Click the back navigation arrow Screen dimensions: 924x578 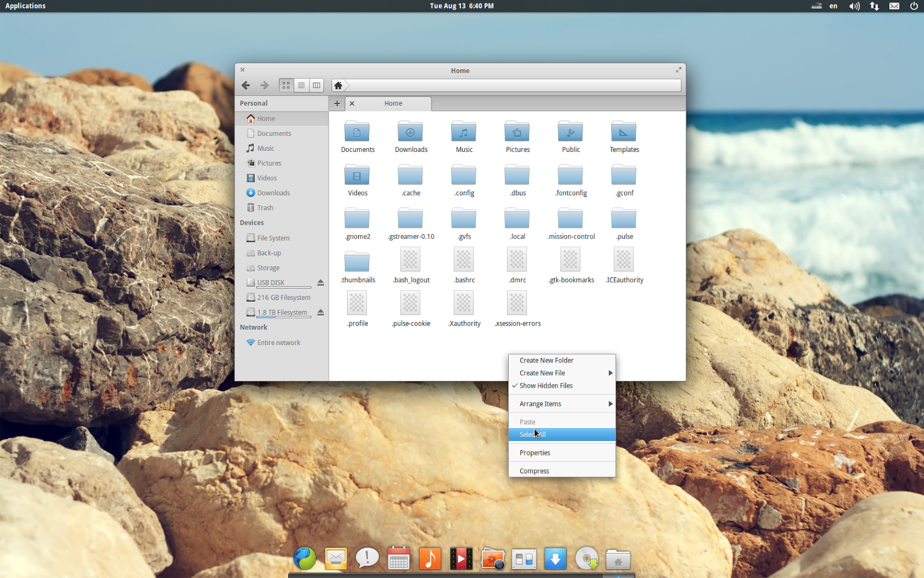pos(245,85)
